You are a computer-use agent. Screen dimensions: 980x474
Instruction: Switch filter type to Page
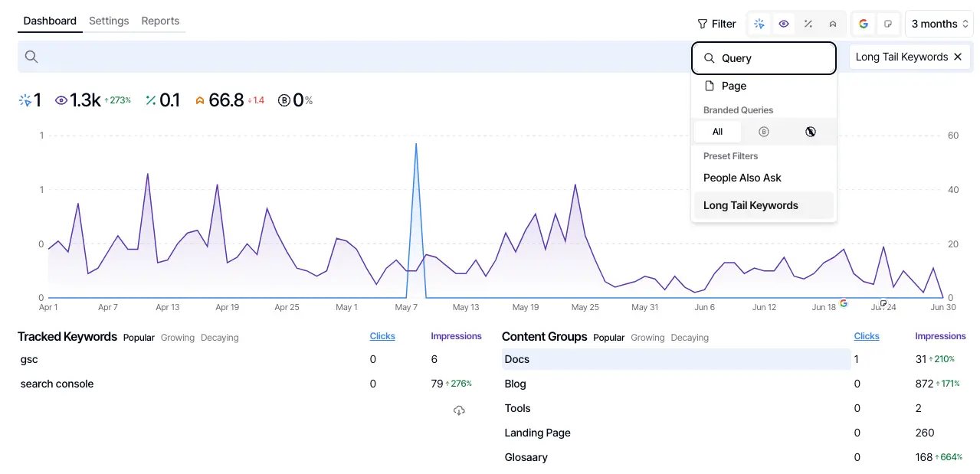(733, 86)
